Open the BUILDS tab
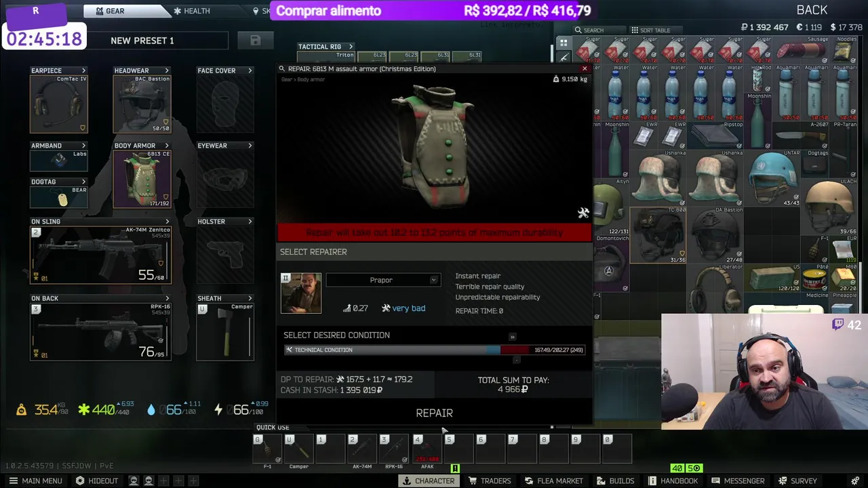The height and width of the screenshot is (488, 868). pos(616,481)
